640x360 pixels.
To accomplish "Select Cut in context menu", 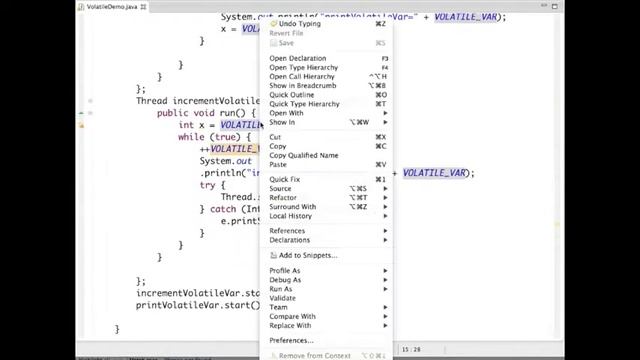I will [327, 137].
